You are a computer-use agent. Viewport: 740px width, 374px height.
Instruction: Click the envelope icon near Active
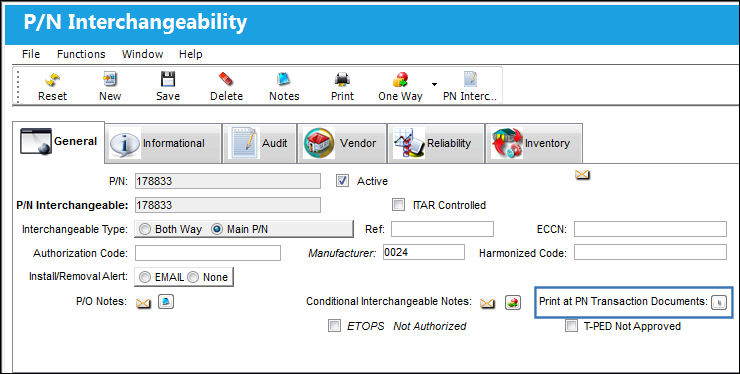point(582,175)
